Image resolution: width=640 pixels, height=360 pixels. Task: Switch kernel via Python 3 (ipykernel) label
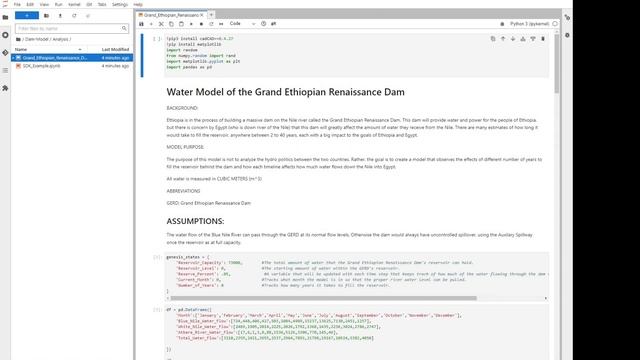click(x=529, y=24)
